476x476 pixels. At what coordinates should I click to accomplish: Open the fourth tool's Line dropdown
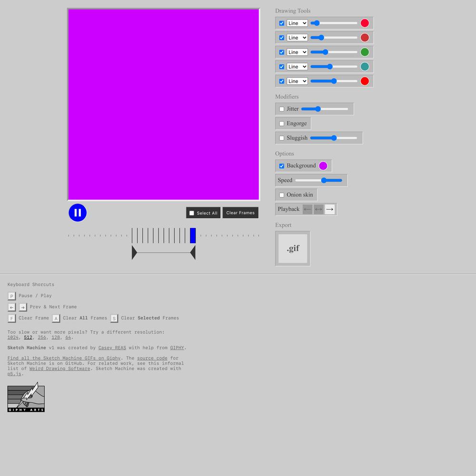pos(297,67)
